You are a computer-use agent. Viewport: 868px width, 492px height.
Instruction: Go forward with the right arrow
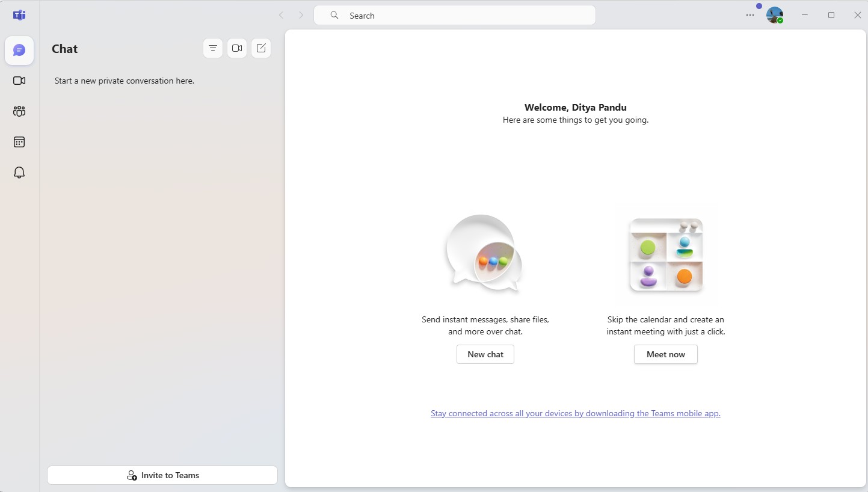(x=301, y=15)
